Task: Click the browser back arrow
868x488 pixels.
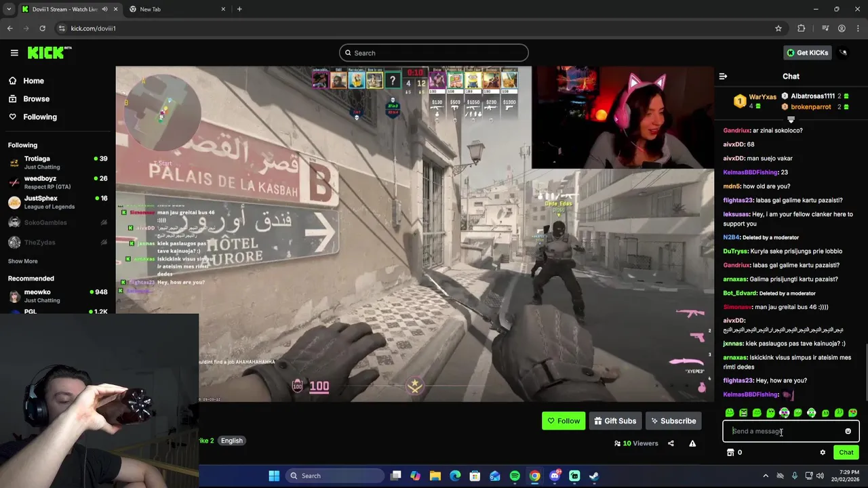Action: (9, 28)
